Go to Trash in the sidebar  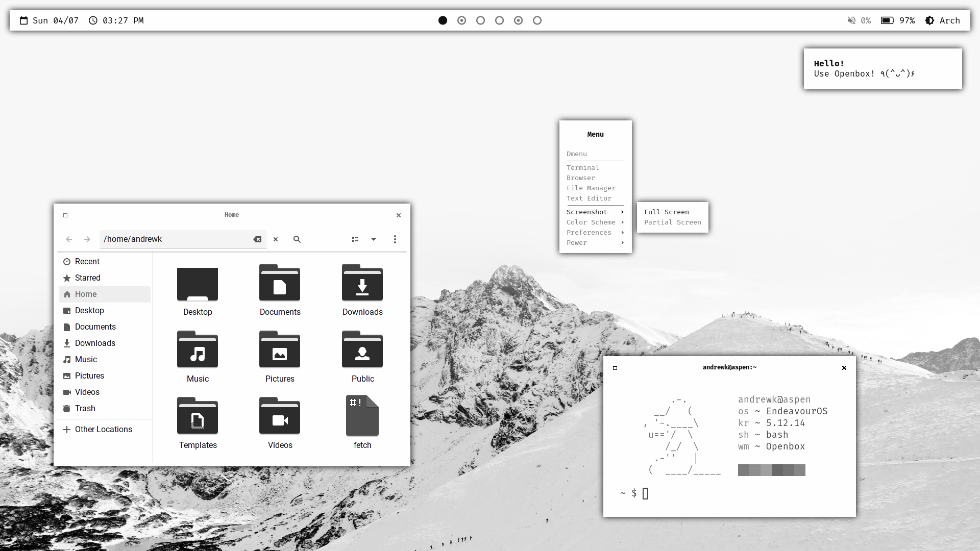(x=85, y=409)
